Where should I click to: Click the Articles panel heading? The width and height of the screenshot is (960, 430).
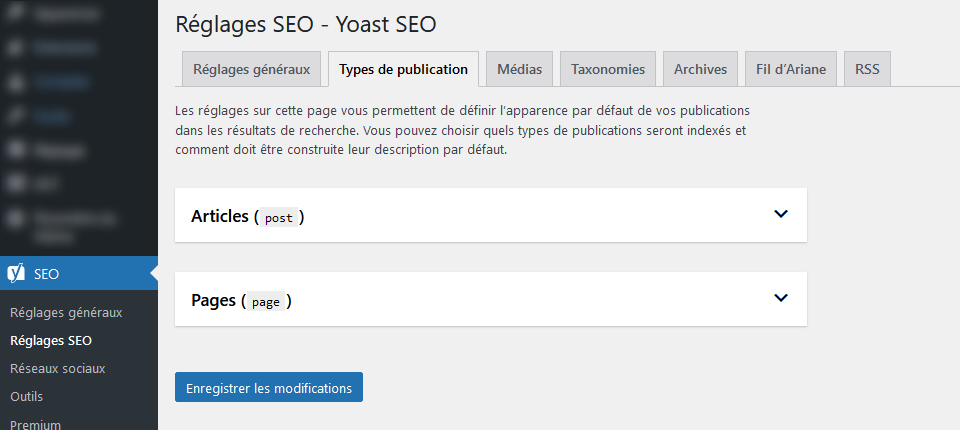tap(220, 216)
